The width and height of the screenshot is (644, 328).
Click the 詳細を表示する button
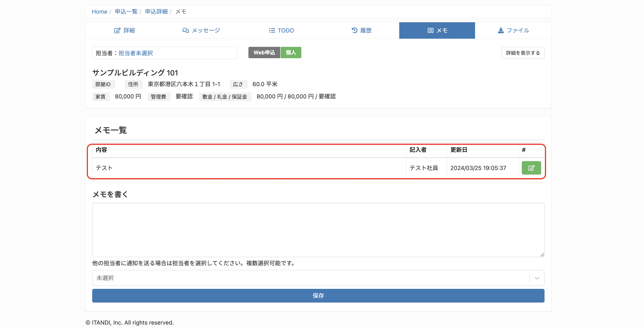pos(523,53)
